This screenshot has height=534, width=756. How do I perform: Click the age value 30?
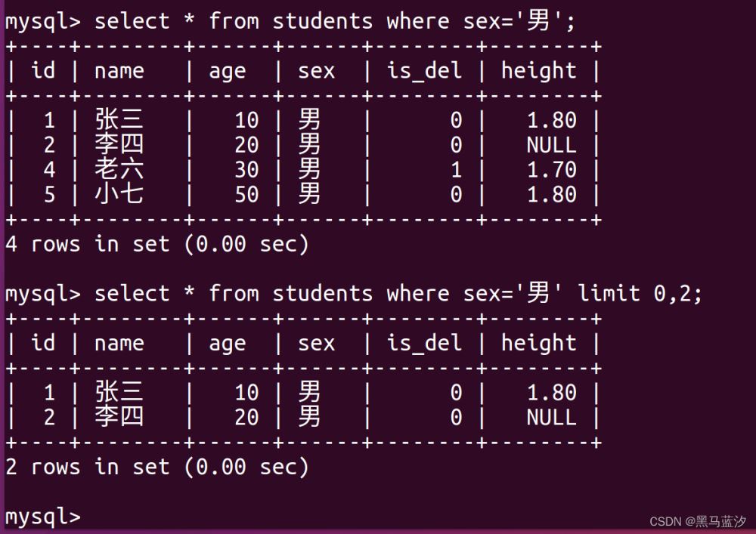pos(246,169)
